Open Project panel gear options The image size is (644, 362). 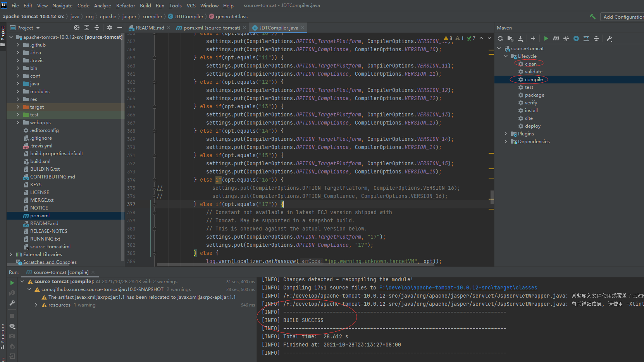click(x=110, y=28)
